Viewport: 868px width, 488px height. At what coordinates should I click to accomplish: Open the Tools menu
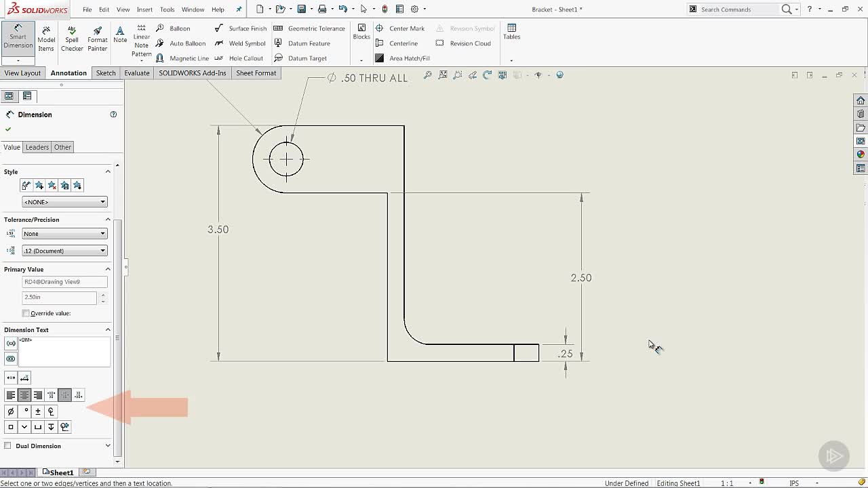[x=167, y=9]
